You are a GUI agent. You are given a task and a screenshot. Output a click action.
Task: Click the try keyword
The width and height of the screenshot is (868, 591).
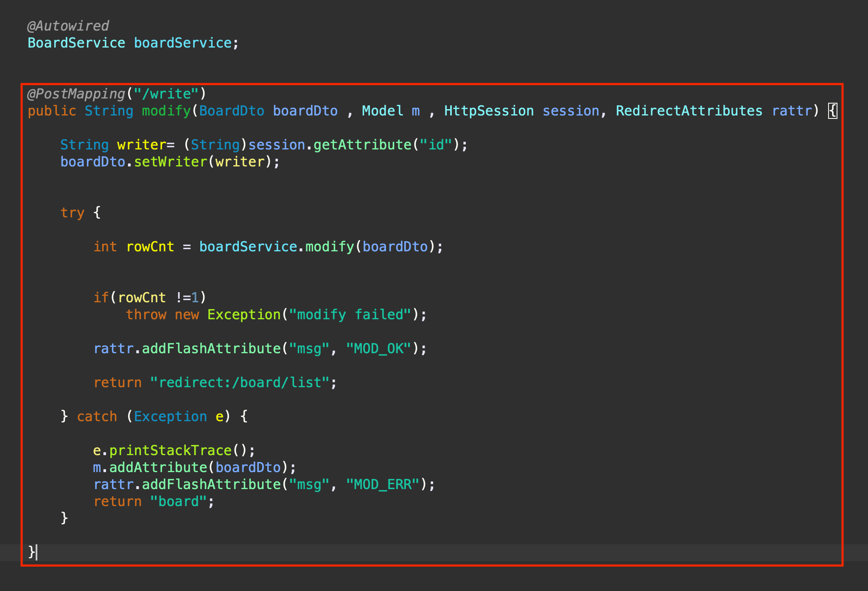[x=72, y=213]
